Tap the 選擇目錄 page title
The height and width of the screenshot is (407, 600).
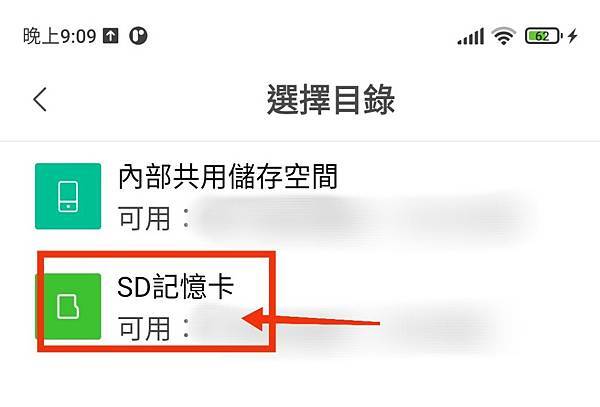pos(331,99)
